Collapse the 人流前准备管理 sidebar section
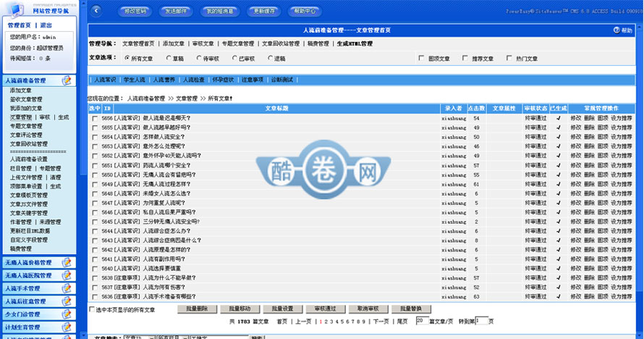 click(x=39, y=80)
